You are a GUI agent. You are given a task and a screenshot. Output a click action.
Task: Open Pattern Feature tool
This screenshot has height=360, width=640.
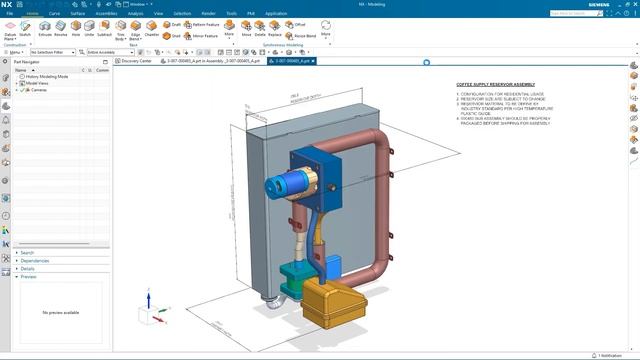(202, 24)
